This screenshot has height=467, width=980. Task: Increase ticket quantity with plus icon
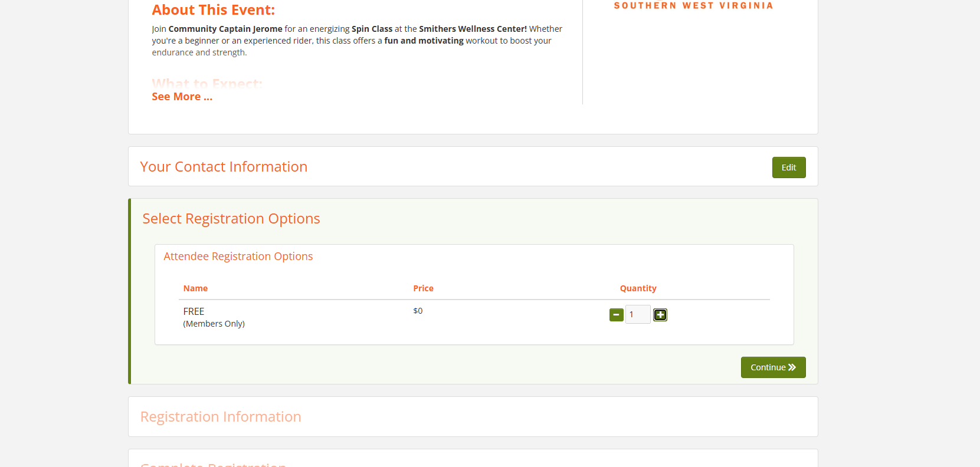660,315
